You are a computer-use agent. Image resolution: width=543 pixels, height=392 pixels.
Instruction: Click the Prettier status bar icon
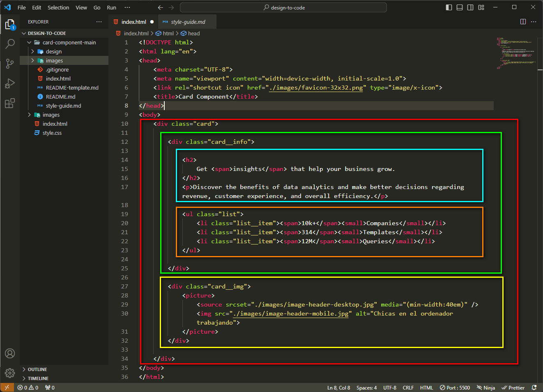coord(513,387)
